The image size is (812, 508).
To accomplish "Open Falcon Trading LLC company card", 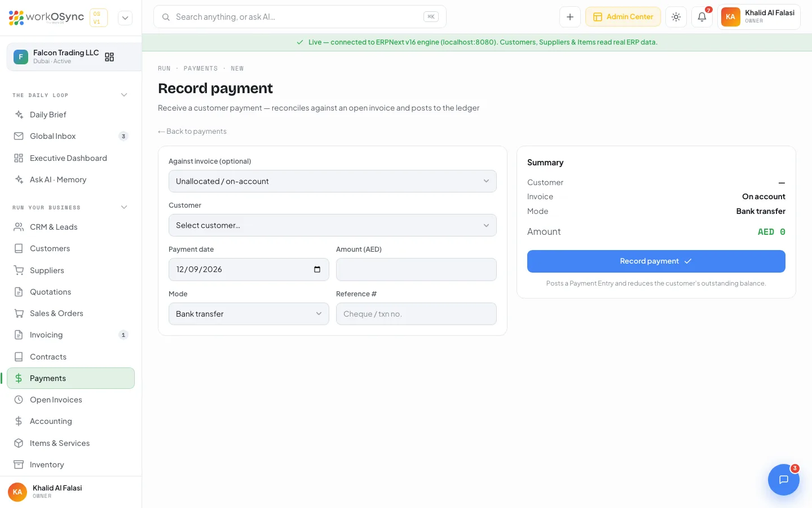I will click(74, 56).
